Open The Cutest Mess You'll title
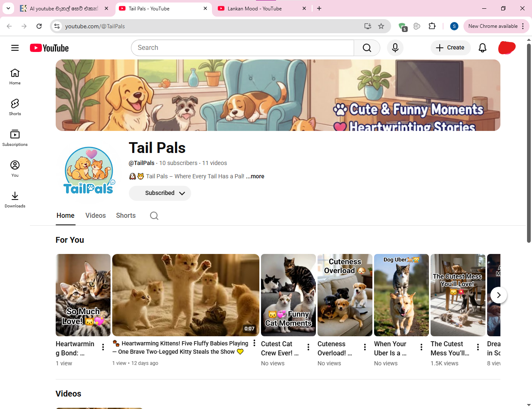This screenshot has width=532, height=409. (450, 349)
